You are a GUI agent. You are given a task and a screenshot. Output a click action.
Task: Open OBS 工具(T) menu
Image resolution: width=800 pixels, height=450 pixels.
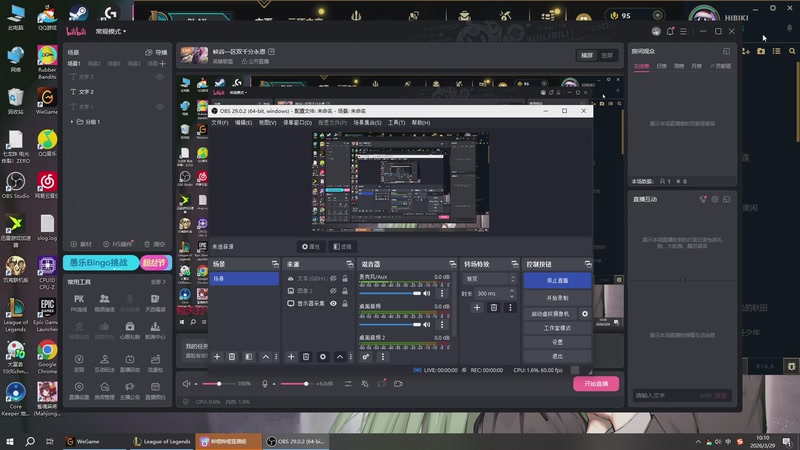pyautogui.click(x=396, y=122)
